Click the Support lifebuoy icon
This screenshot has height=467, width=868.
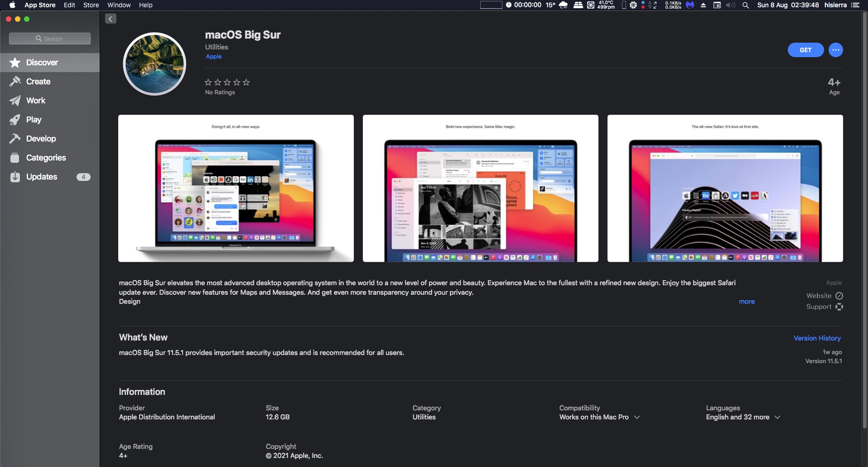click(839, 307)
